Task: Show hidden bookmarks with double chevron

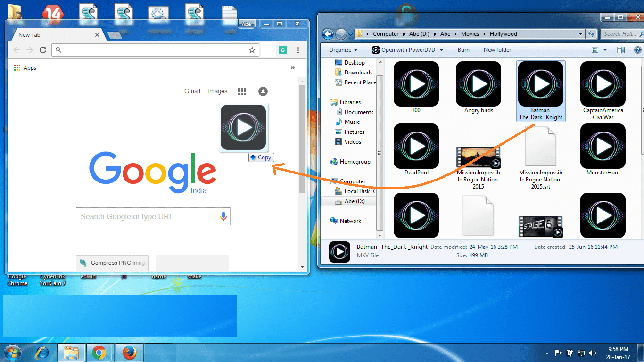Action: (x=293, y=68)
